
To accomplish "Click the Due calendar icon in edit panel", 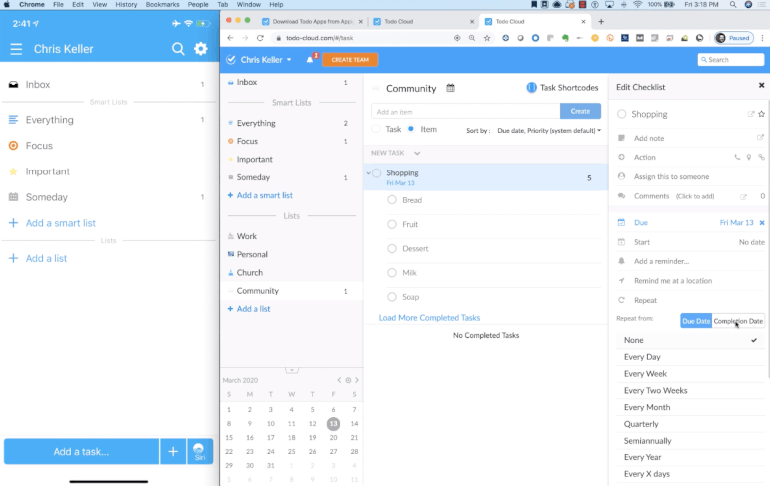I will pyautogui.click(x=621, y=222).
